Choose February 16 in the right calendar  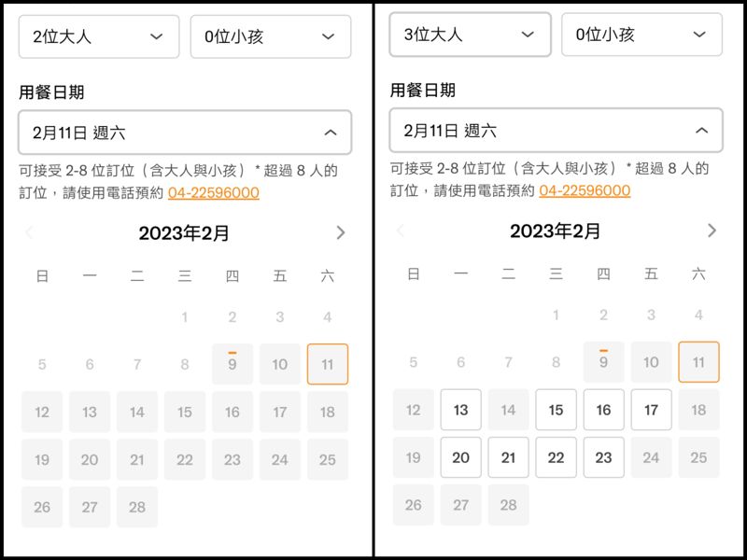click(x=603, y=410)
